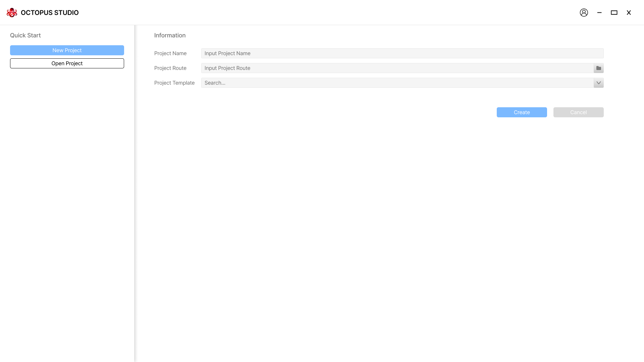
Task: Click the Project Template label
Action: coord(174,83)
